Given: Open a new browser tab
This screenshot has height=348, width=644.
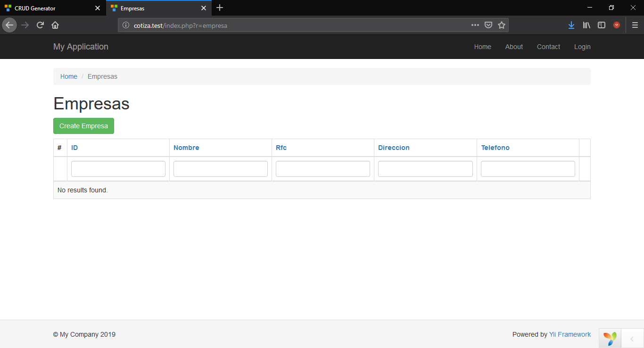Looking at the screenshot, I should point(220,8).
